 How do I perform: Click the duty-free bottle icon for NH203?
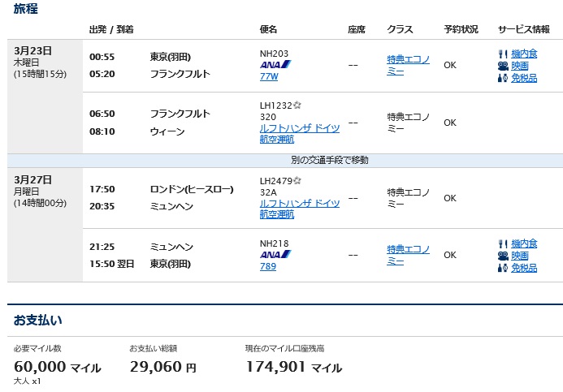(x=503, y=78)
